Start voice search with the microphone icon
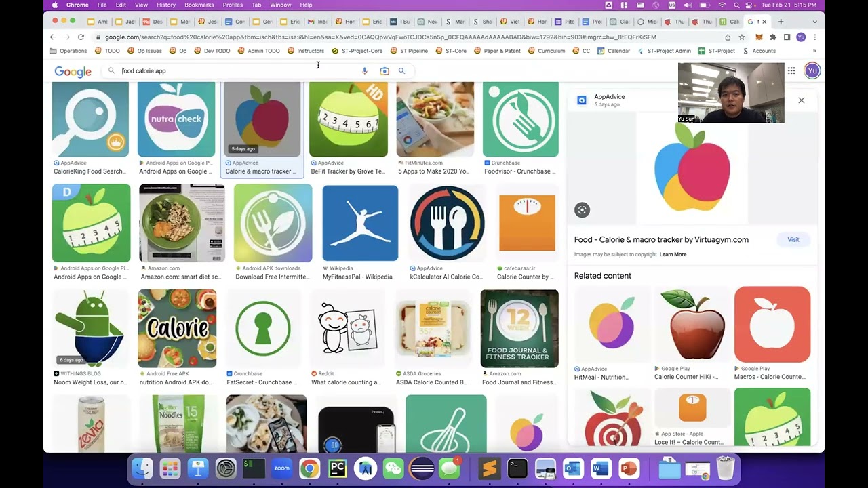 (x=365, y=70)
